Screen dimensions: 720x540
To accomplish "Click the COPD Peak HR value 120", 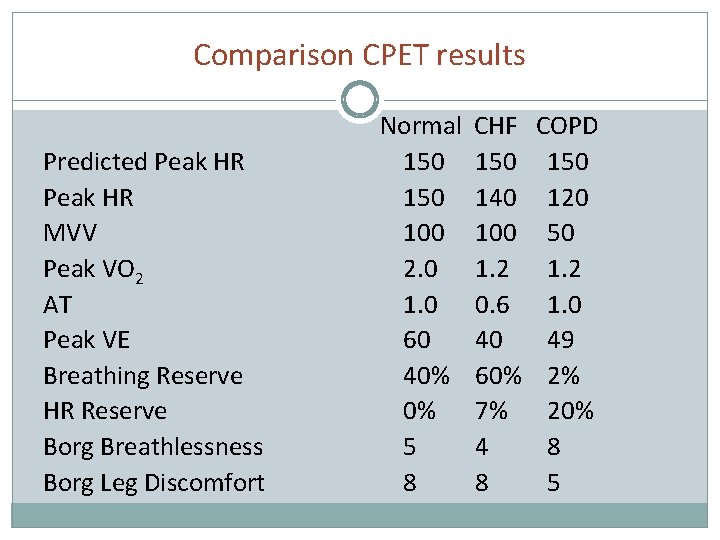I will [567, 197].
